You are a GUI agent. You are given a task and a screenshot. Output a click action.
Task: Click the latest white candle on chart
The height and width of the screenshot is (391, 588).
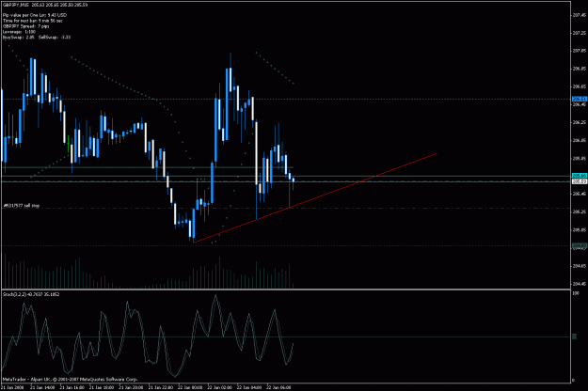(x=294, y=180)
